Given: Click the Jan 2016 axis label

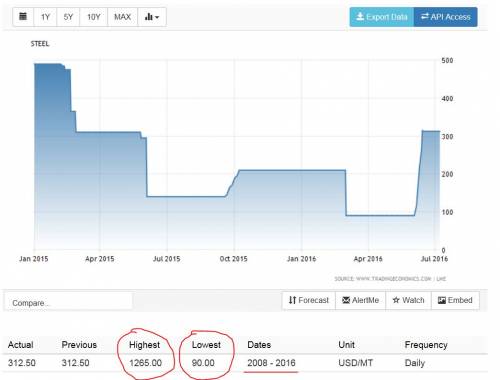Looking at the screenshot, I should [x=301, y=259].
